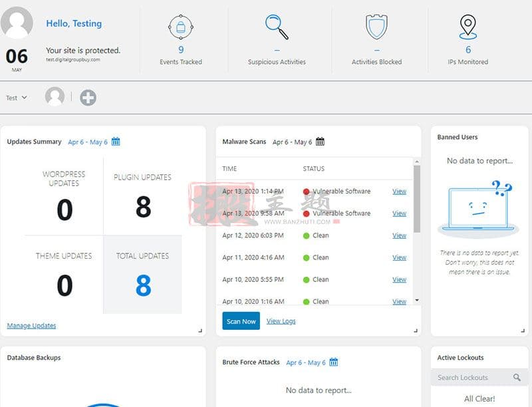The image size is (532, 407).
Task: Click the Activities Blocked shield icon
Action: click(x=376, y=27)
